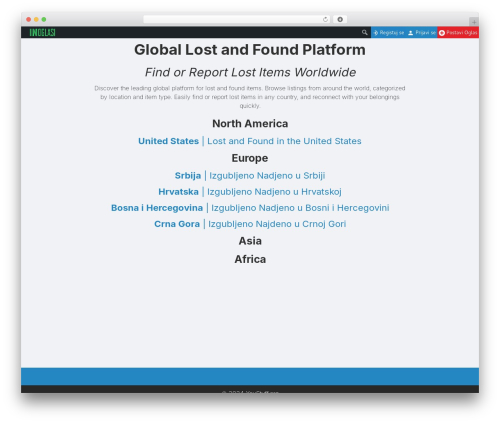Click the Europe heading

coord(250,158)
